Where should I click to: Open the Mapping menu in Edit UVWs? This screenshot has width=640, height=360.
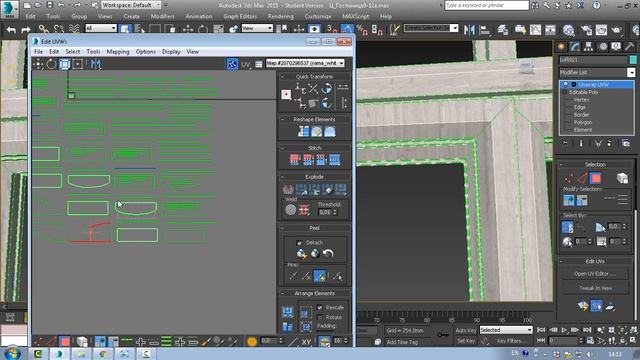tap(118, 52)
